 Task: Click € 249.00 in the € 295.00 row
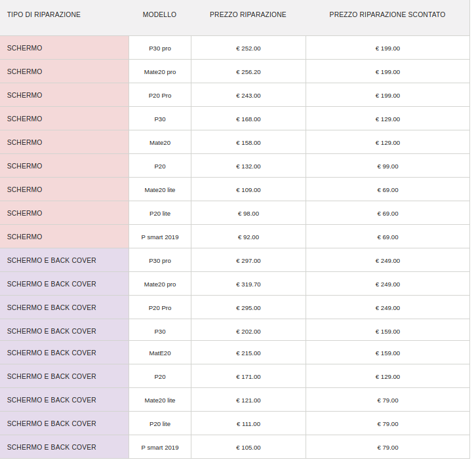(387, 308)
